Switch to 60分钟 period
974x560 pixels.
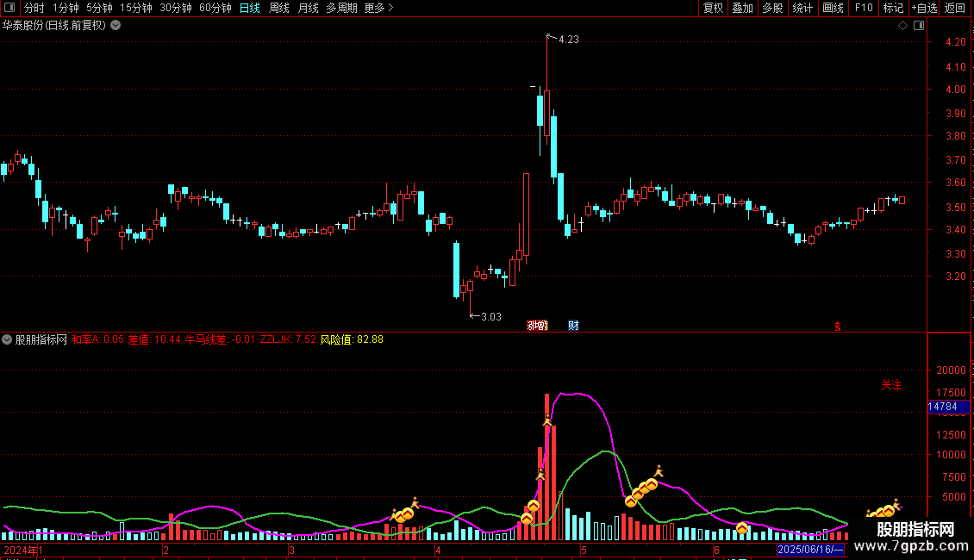coord(215,8)
